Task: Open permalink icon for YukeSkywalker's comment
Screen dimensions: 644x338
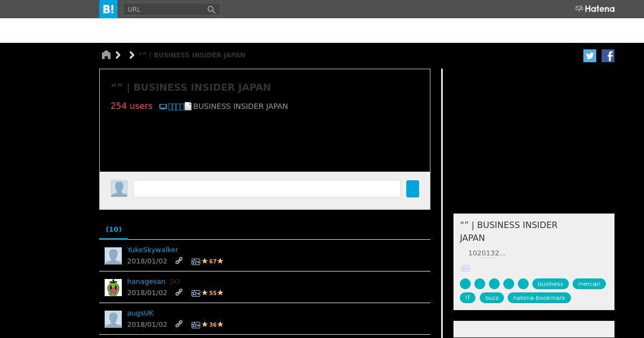Action: click(x=179, y=261)
